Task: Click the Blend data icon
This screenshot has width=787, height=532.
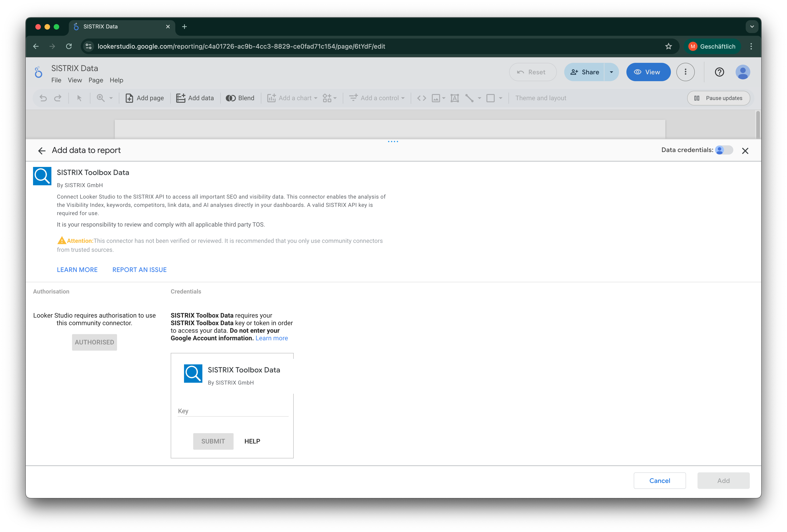Action: click(x=231, y=98)
